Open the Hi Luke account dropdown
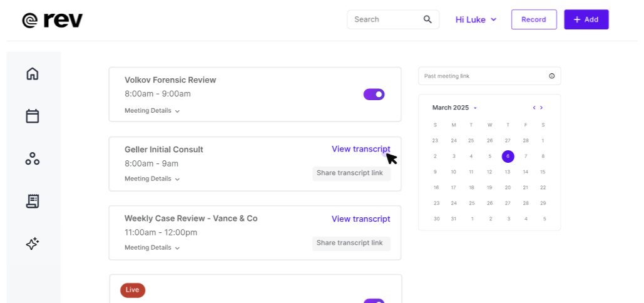The image size is (644, 303). (x=476, y=19)
